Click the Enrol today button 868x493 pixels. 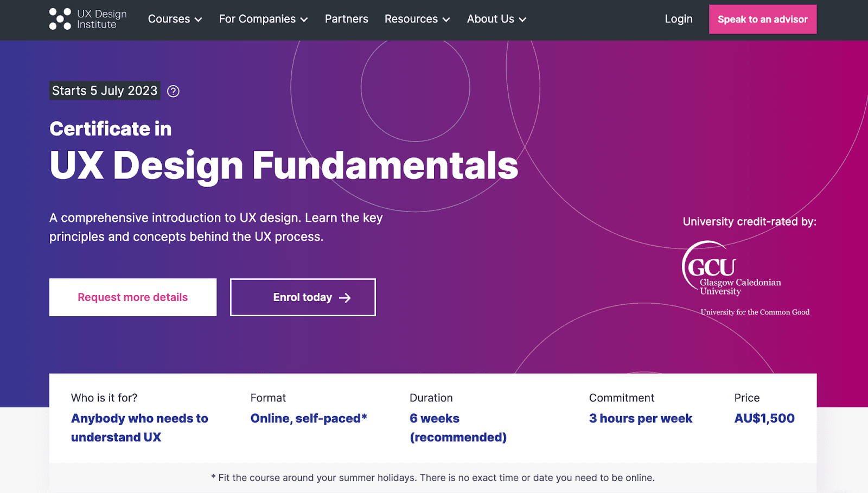(302, 297)
